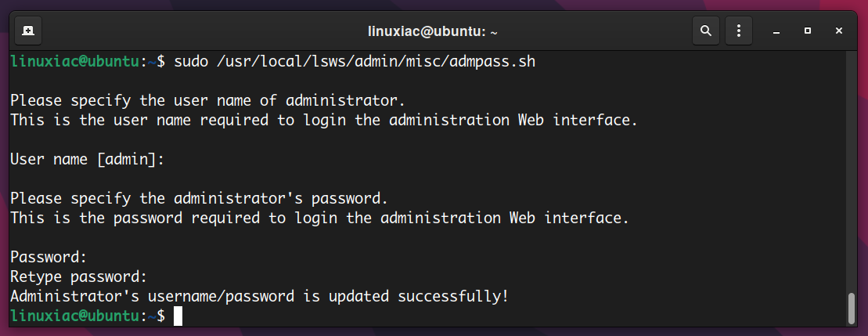Click the blinking cursor at the last prompt
This screenshot has width=868, height=336.
tap(178, 316)
